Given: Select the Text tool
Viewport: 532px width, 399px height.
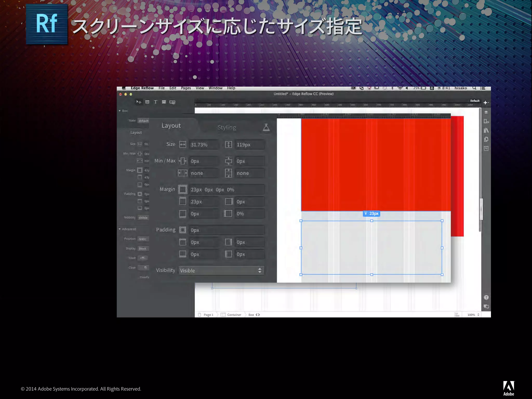Looking at the screenshot, I should (155, 102).
